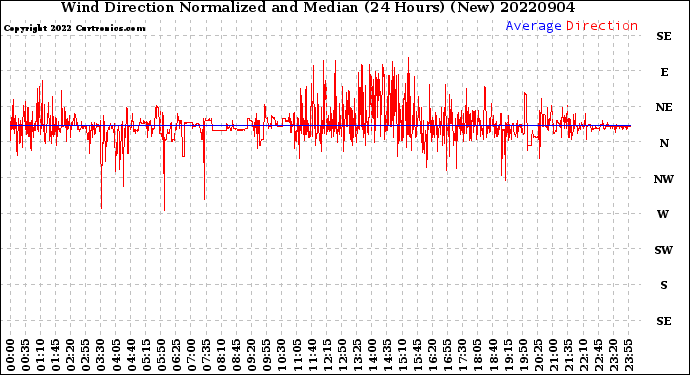Select the 14:35 time axis label
This screenshot has width=690, height=375.
coord(388,355)
